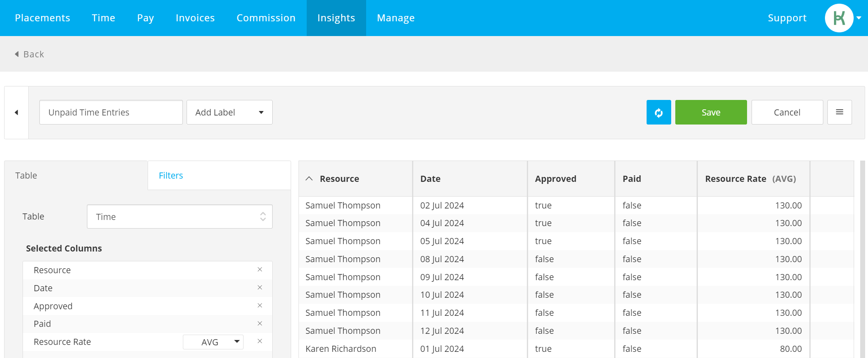This screenshot has width=868, height=358.
Task: Go to the Placements menu
Action: coord(43,18)
